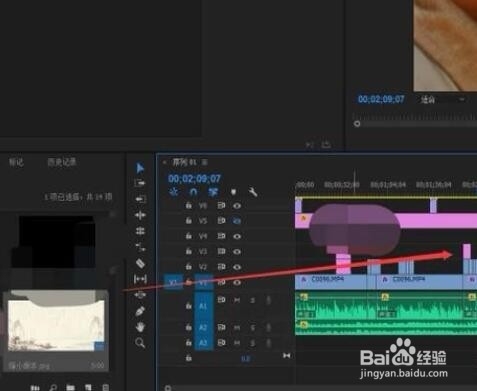Select the Razor tool
Screen dimensions: 477x391
(140, 263)
